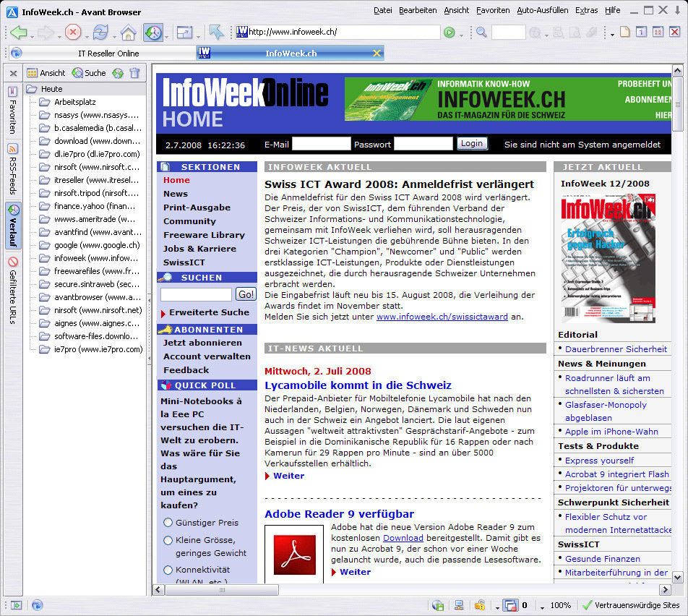Click the vertical scrollbar down arrow
This screenshot has width=688, height=616.
677,578
